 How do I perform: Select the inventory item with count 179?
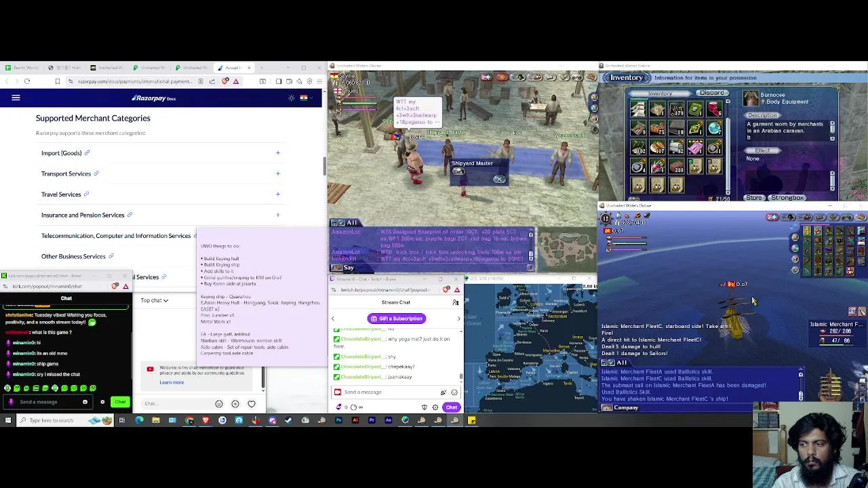click(x=676, y=108)
